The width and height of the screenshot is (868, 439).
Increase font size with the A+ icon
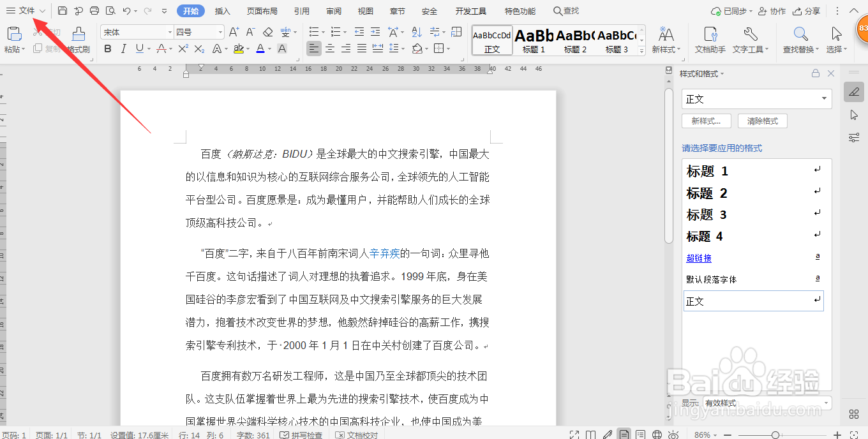point(234,32)
